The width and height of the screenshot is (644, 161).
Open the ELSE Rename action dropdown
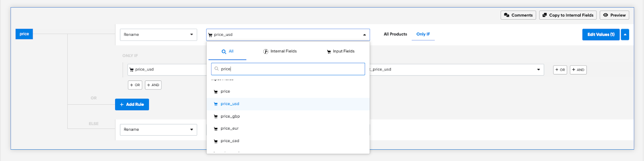(158, 130)
